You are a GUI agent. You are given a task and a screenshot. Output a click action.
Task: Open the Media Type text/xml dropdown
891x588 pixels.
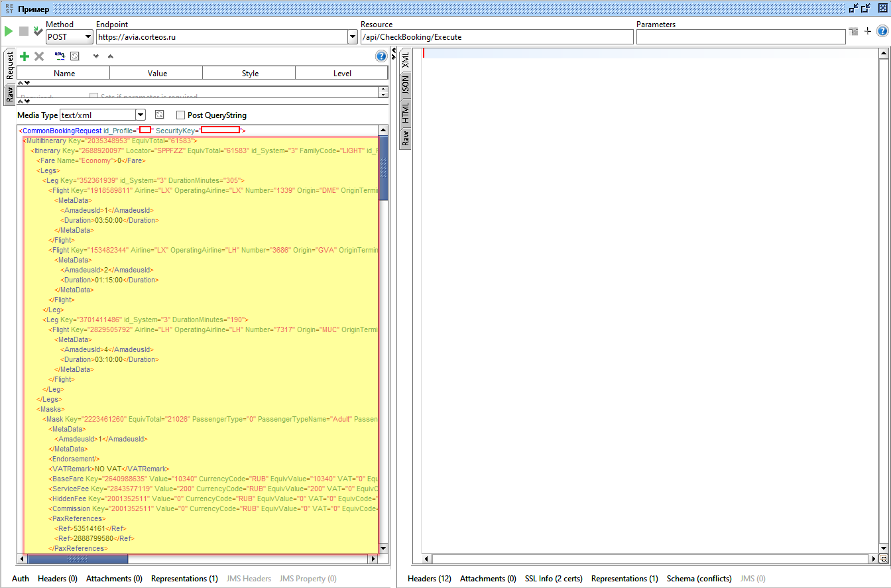tap(140, 115)
